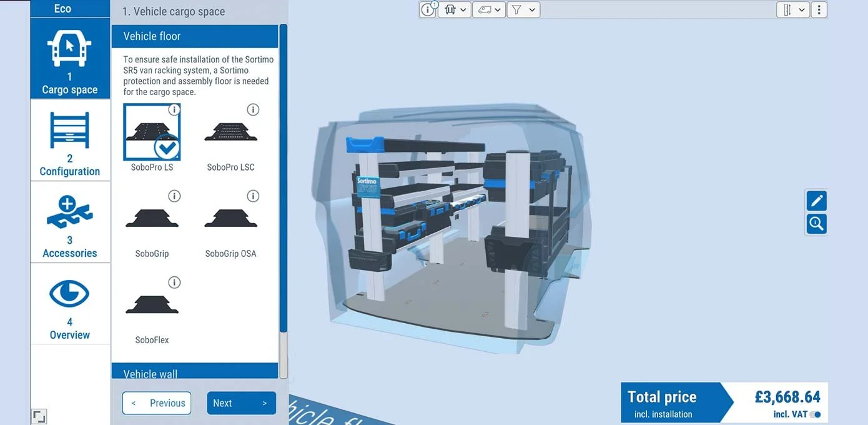Image resolution: width=868 pixels, height=425 pixels.
Task: Click the Total price label
Action: (662, 397)
